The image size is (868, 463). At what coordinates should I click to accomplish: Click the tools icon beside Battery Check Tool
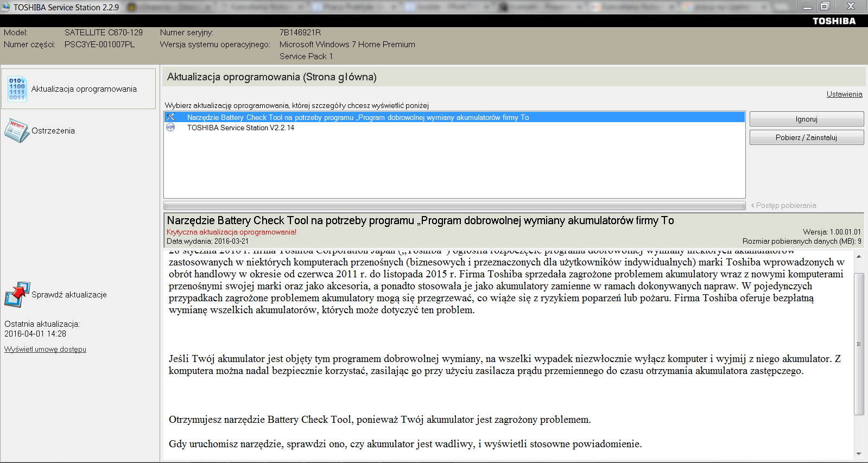170,117
